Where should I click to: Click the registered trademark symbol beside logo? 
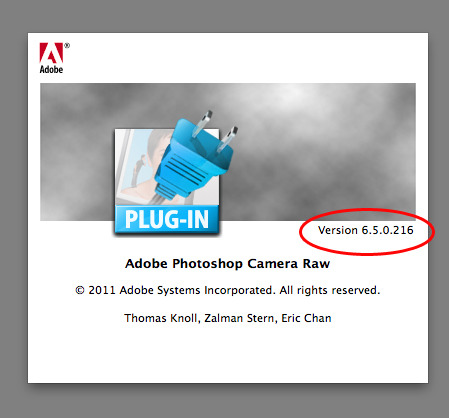click(x=67, y=46)
